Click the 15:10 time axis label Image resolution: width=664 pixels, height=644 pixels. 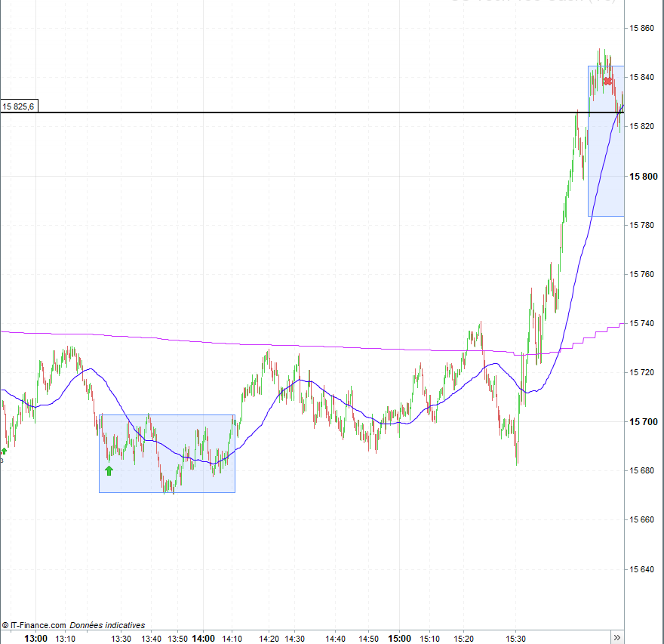pyautogui.click(x=430, y=639)
